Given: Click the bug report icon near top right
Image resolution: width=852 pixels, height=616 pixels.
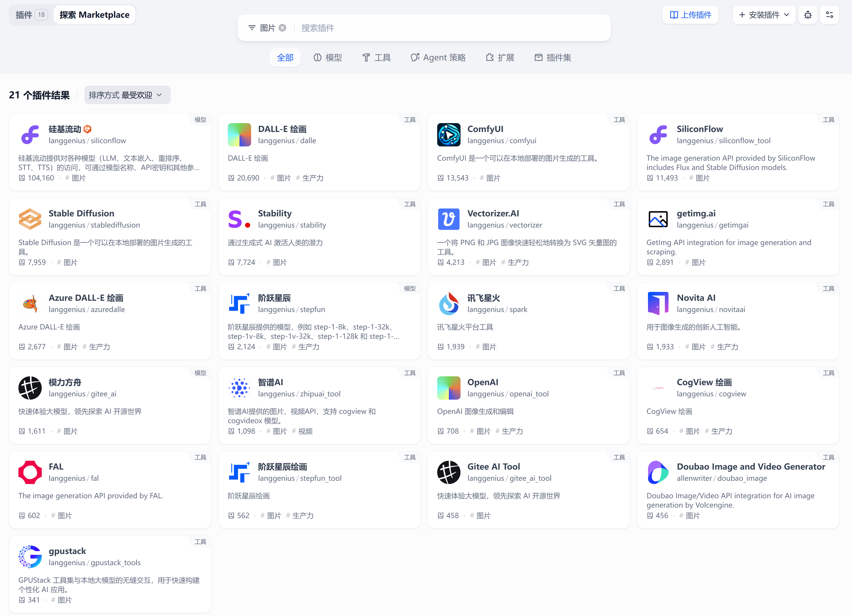Looking at the screenshot, I should click(x=808, y=15).
